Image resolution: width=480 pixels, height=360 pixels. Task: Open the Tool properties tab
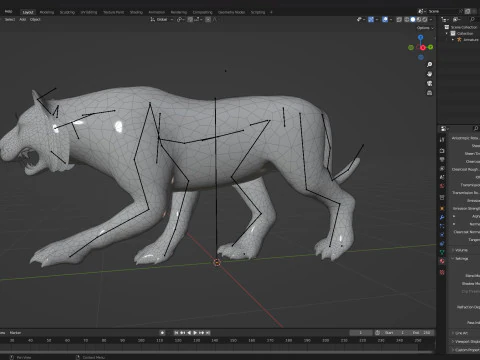tap(442, 140)
